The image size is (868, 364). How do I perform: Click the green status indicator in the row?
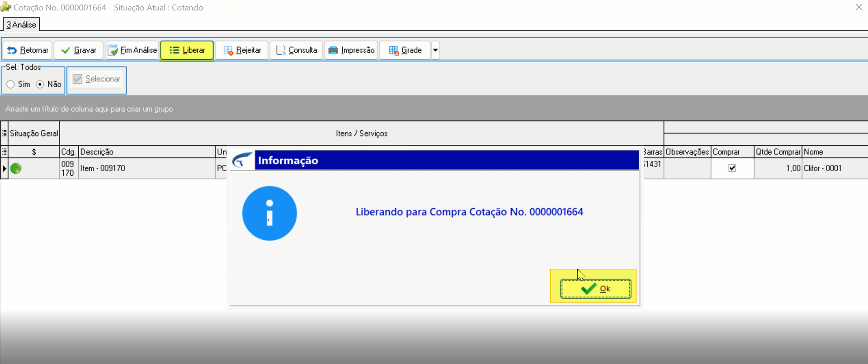point(16,168)
